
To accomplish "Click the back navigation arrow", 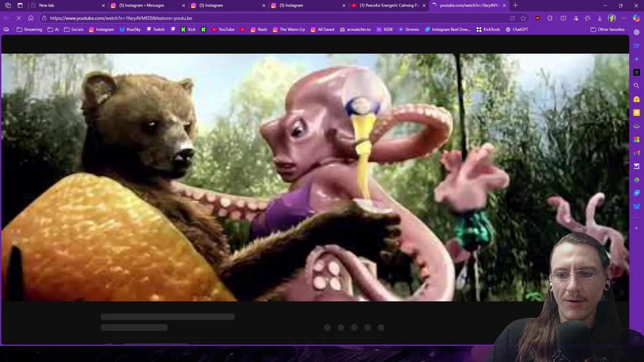I will [x=6, y=18].
